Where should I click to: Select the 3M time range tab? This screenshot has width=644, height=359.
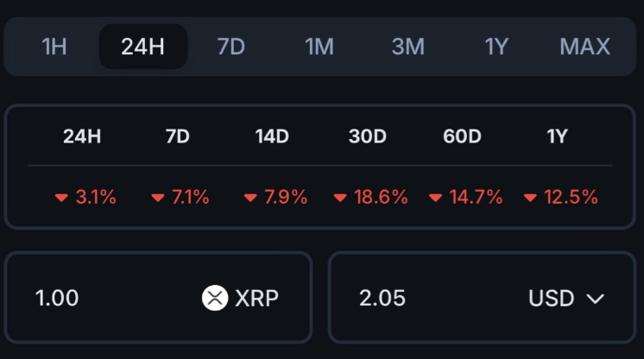408,47
